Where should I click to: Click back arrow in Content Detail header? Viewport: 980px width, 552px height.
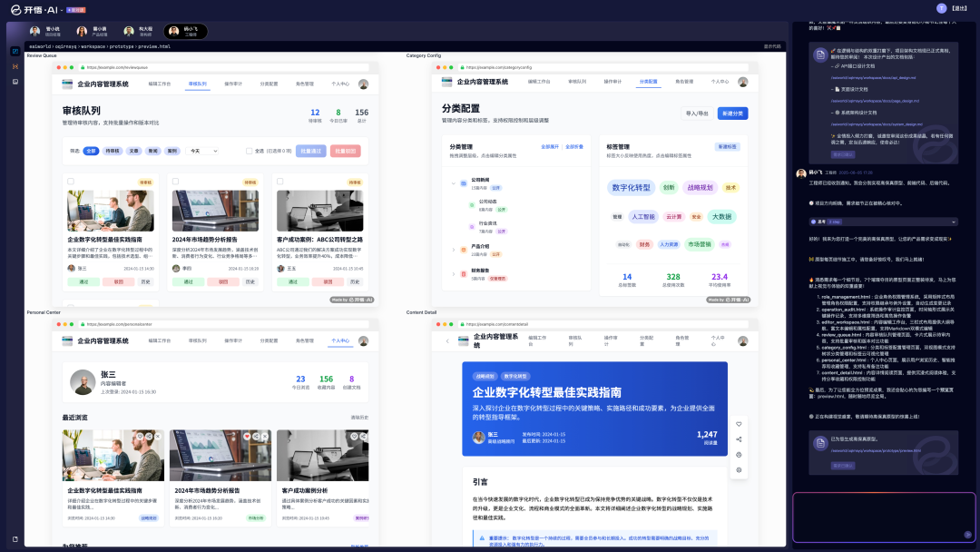447,340
